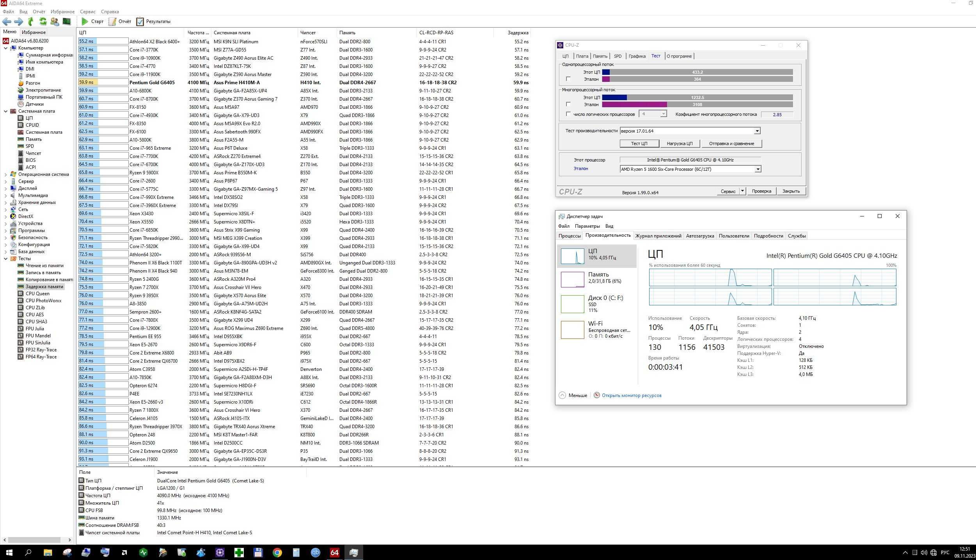Select the FPU Julia benchmark item
The image size is (976, 560).
[x=35, y=329]
